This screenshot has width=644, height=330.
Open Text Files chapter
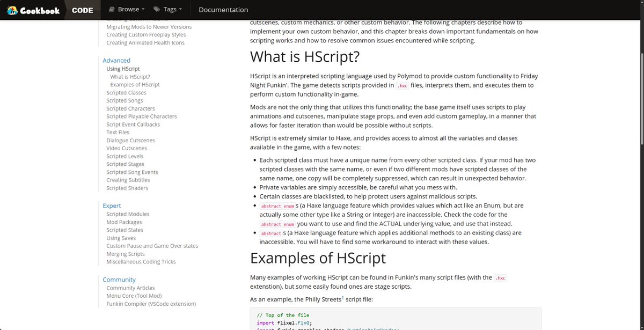coord(118,133)
